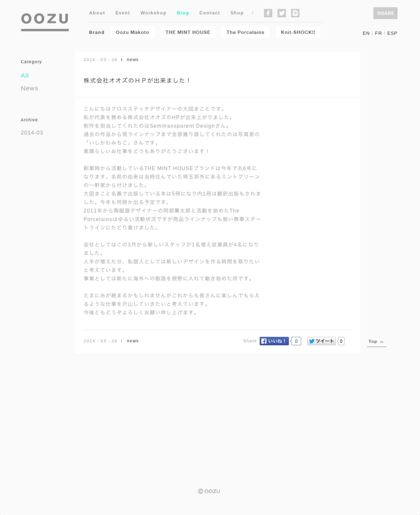The height and width of the screenshot is (515, 420).
Task: Open the Event menu item
Action: pos(123,13)
